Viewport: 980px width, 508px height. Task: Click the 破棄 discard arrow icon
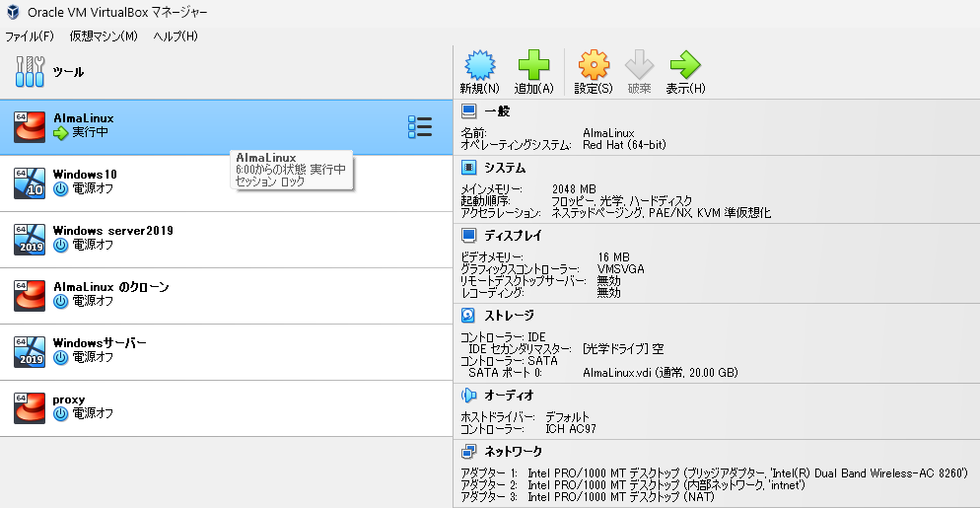tap(640, 64)
